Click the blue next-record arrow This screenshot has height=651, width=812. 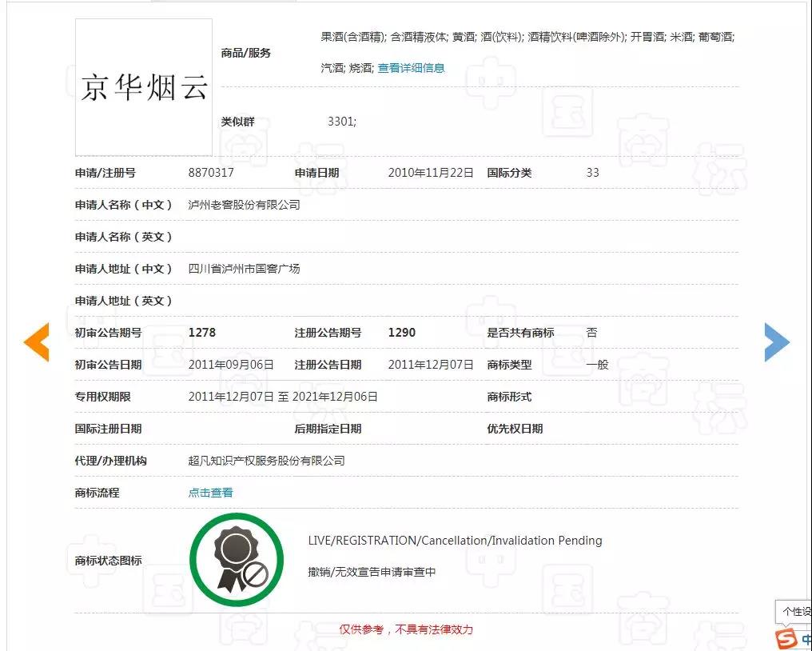click(776, 342)
